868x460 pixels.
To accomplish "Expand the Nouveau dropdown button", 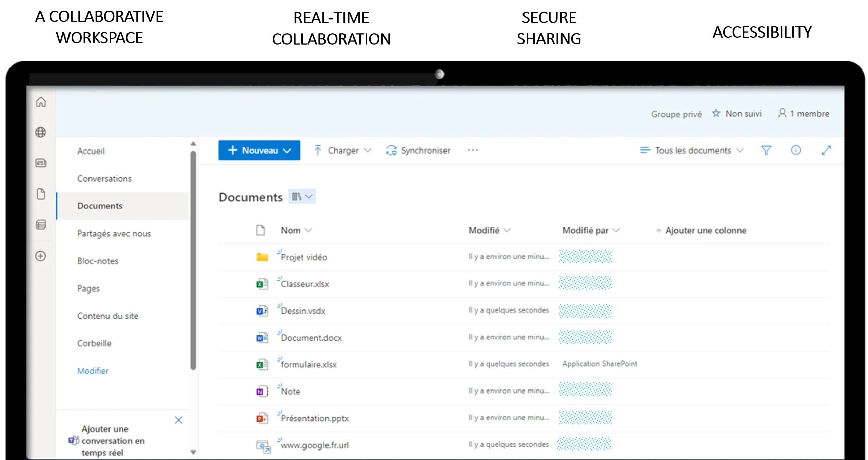I will pyautogui.click(x=259, y=150).
